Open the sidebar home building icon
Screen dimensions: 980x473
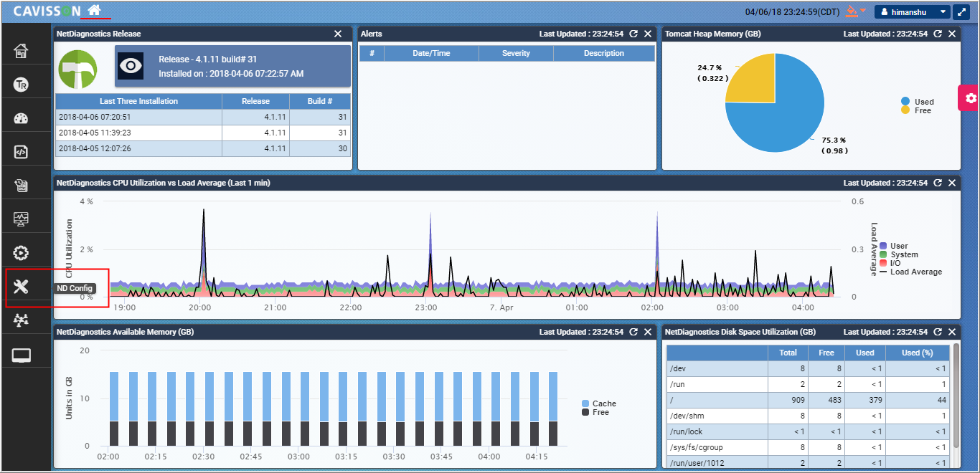tap(21, 50)
